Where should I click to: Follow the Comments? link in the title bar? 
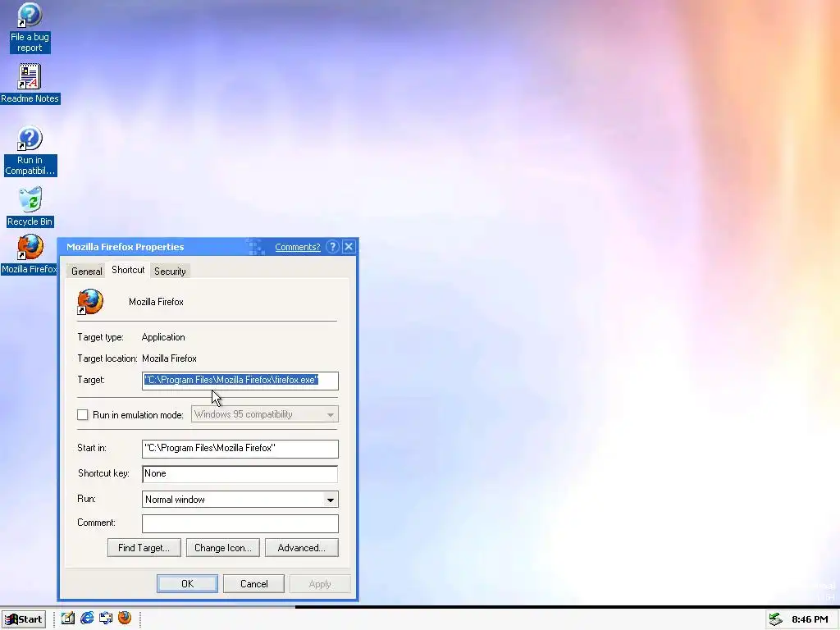pos(297,247)
